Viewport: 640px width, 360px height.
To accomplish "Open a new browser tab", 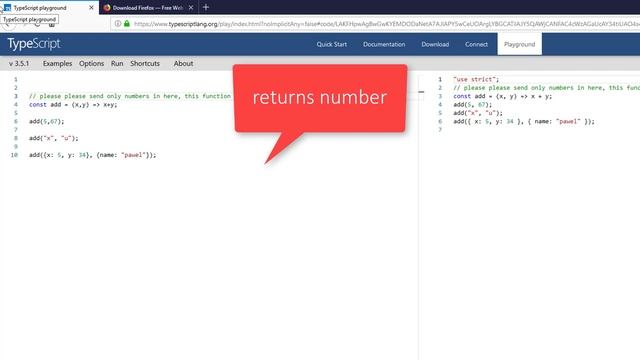I will (206, 7).
